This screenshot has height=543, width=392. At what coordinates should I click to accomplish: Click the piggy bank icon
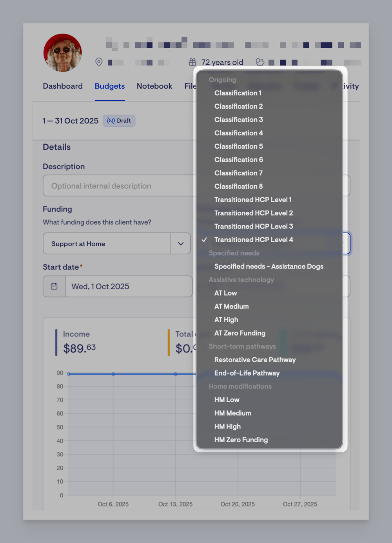point(260,62)
